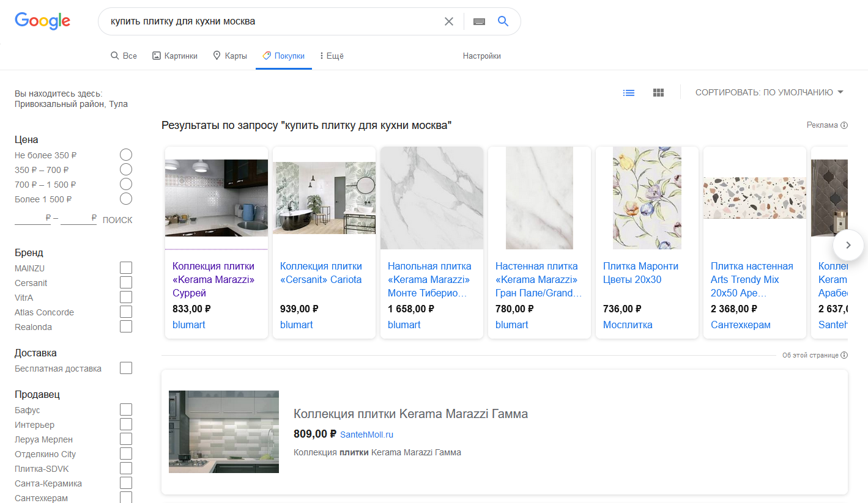Viewport: 868px width, 503px height.
Task: Clear the search box text
Action: tap(448, 21)
